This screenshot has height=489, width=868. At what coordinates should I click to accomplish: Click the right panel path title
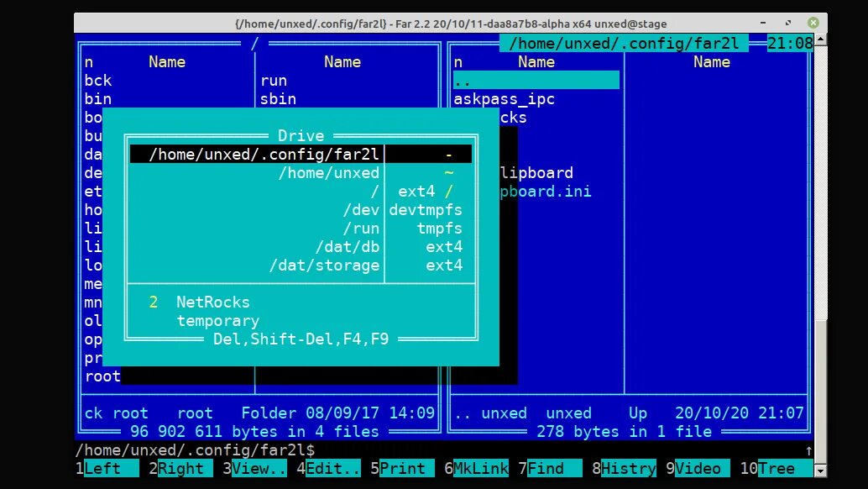624,43
